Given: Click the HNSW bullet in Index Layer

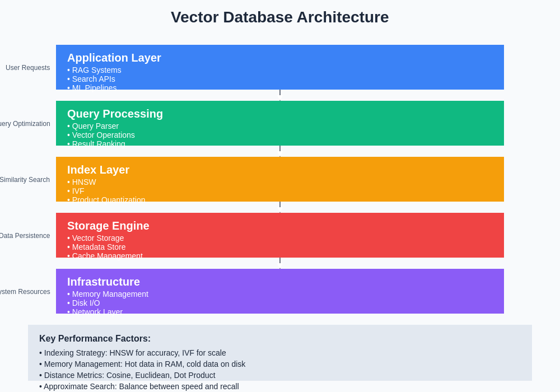Looking at the screenshot, I should [84, 182].
